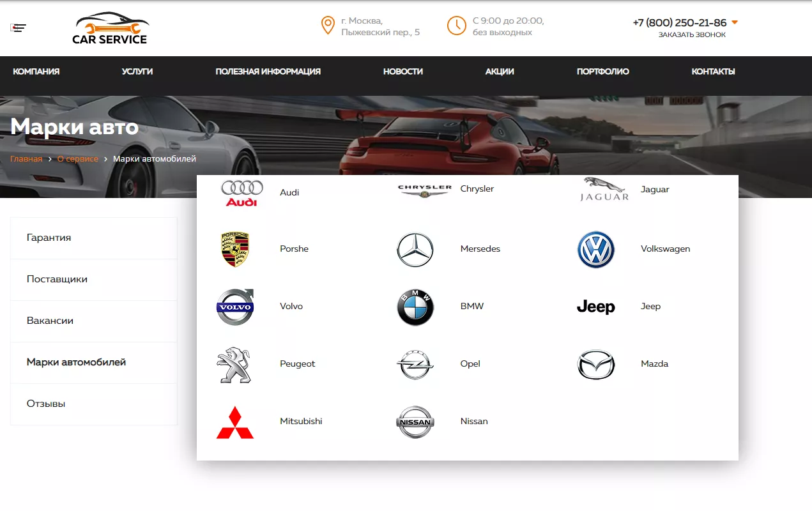This screenshot has width=812, height=511.
Task: Click the orange clock icon
Action: [x=457, y=26]
